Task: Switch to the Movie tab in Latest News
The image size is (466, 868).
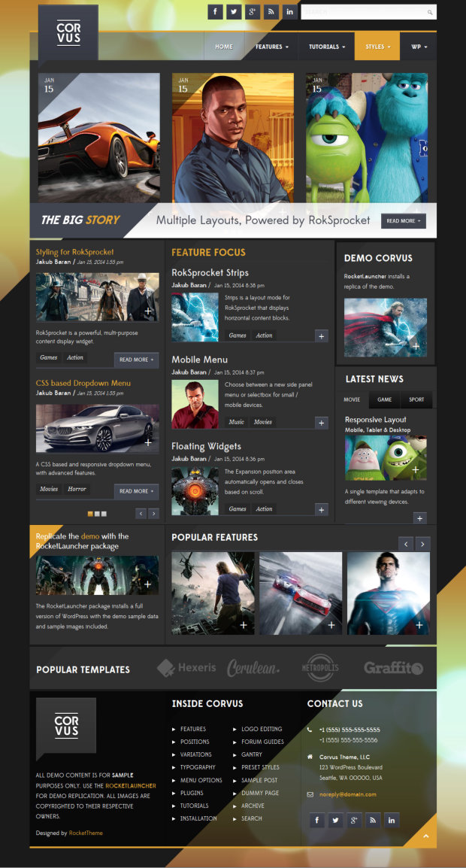Action: [x=352, y=399]
